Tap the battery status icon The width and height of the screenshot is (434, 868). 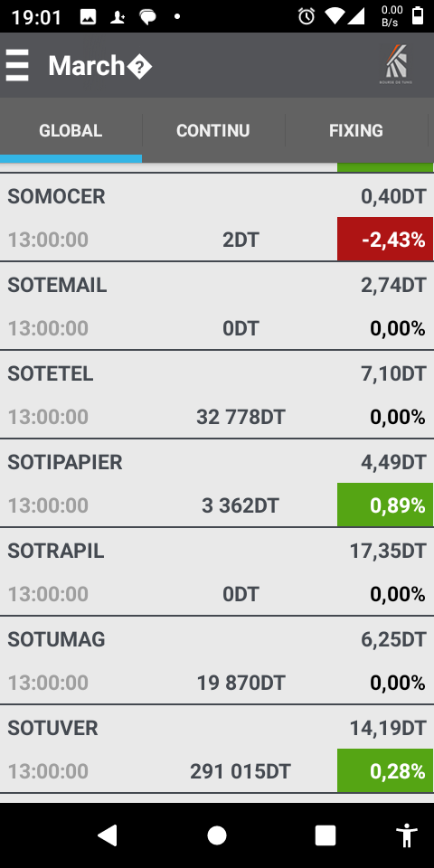(x=418, y=16)
